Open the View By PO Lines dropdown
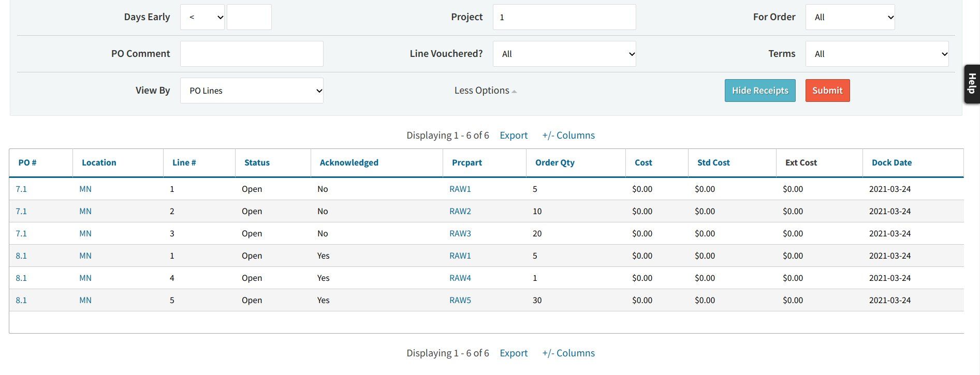980x375 pixels. pyautogui.click(x=252, y=91)
